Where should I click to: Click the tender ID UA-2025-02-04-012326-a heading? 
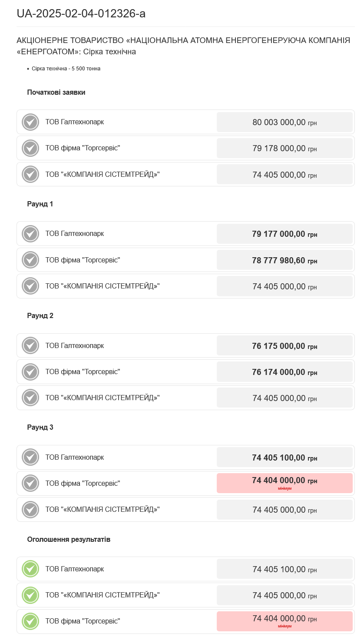tap(81, 13)
